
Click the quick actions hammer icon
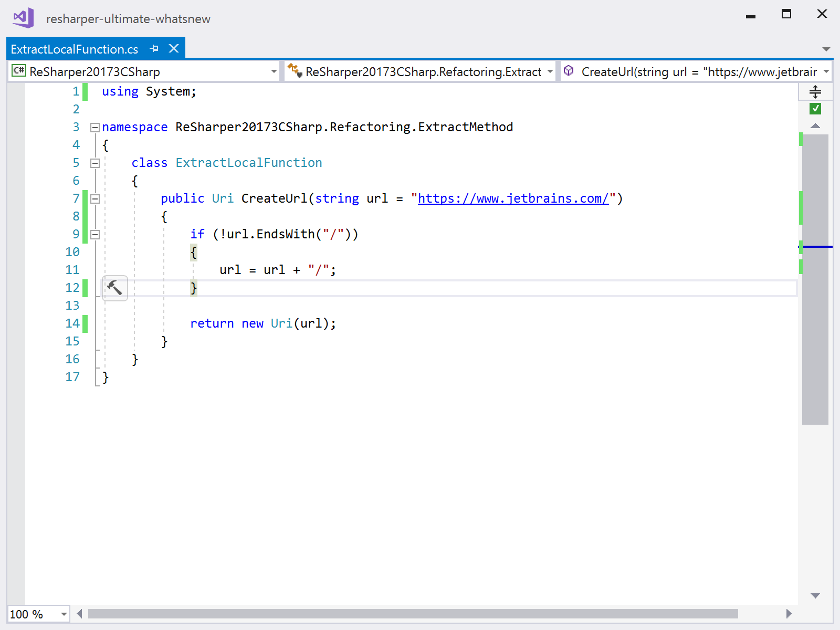pyautogui.click(x=114, y=288)
